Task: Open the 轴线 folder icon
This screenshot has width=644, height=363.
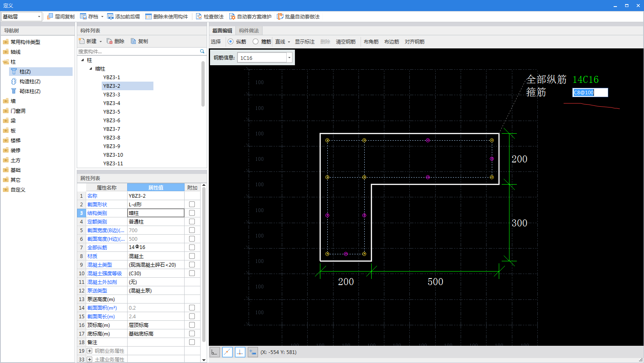Action: coord(6,52)
